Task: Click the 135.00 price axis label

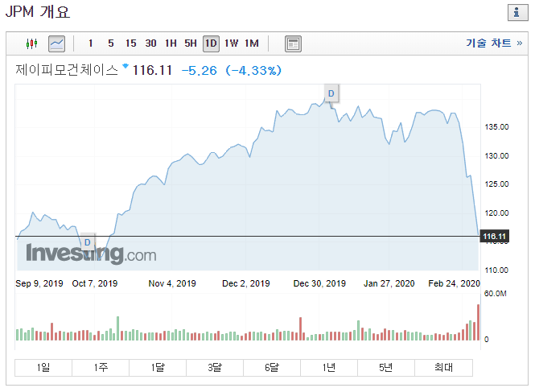Action: [497, 127]
